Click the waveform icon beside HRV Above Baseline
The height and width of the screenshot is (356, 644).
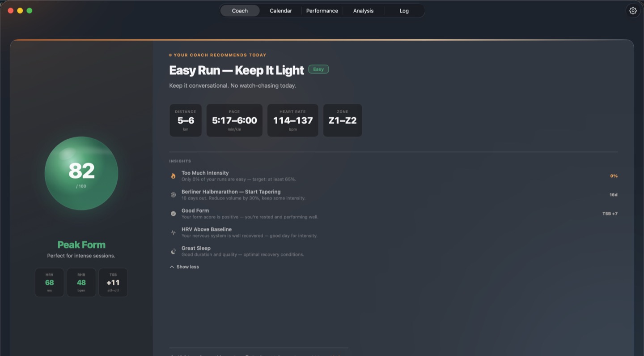[173, 232]
